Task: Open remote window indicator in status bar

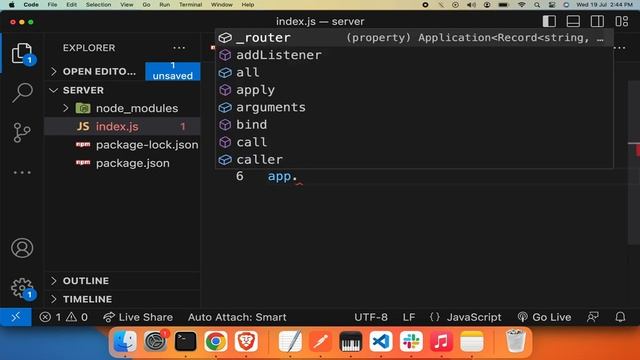Action: tap(16, 317)
